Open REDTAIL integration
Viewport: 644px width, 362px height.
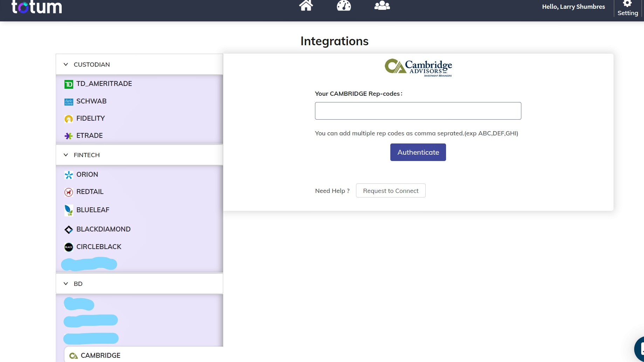tap(90, 192)
